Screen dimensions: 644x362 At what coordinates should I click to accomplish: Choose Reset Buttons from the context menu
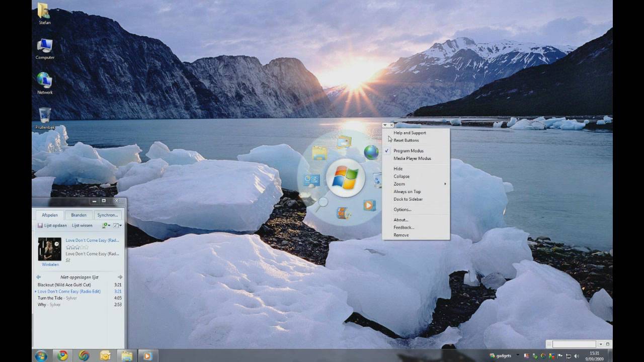pos(416,140)
